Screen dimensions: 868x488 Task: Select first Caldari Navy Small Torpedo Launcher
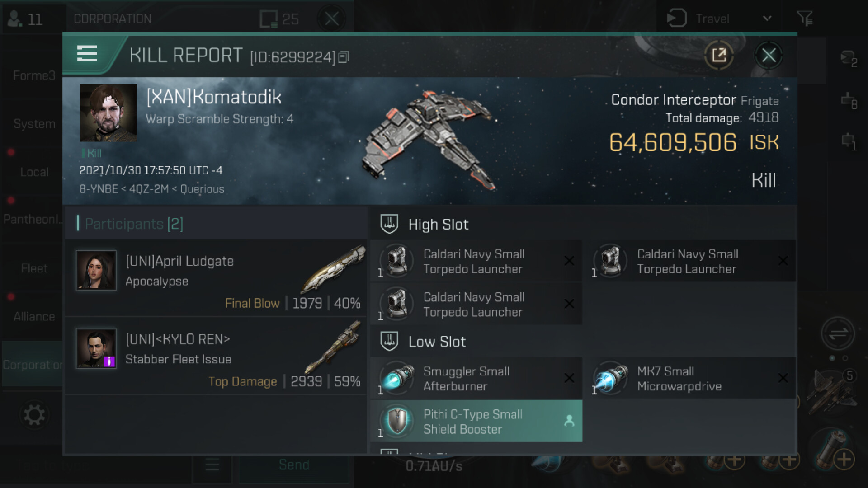pyautogui.click(x=476, y=261)
